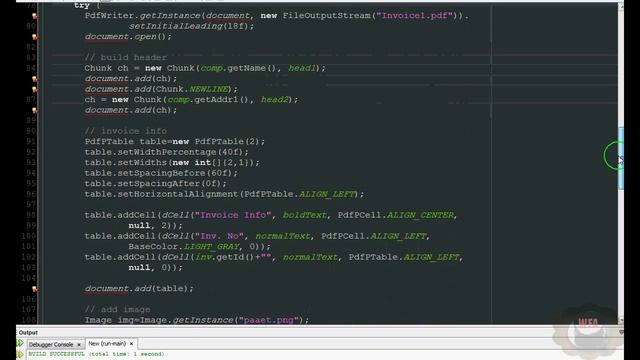Close the New (run-main) tab

click(x=131, y=344)
